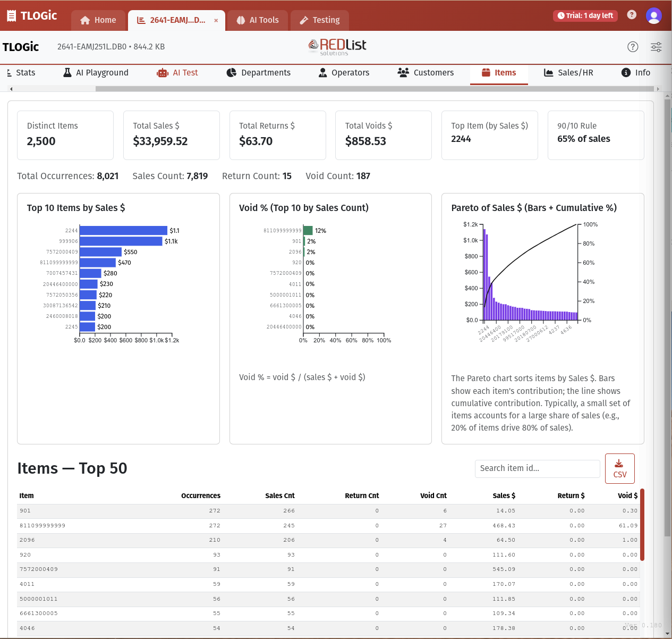This screenshot has height=639, width=672.
Task: Switch to the Home tab
Action: point(98,20)
